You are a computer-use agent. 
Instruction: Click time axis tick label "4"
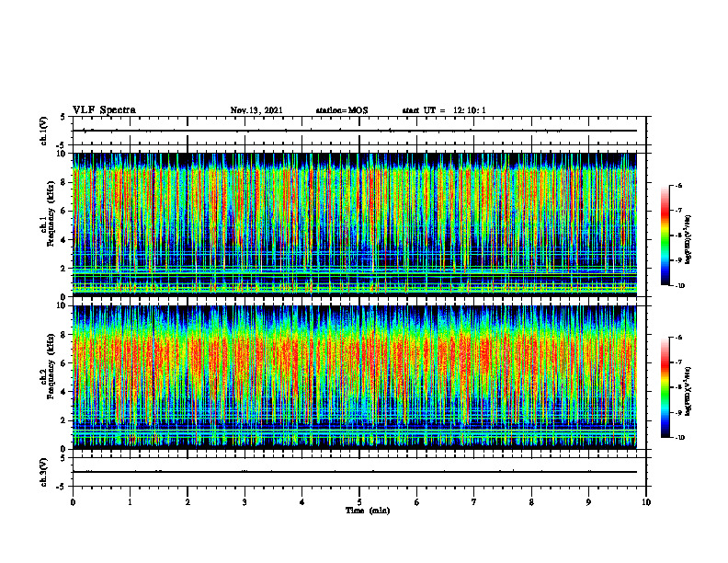[x=302, y=502]
